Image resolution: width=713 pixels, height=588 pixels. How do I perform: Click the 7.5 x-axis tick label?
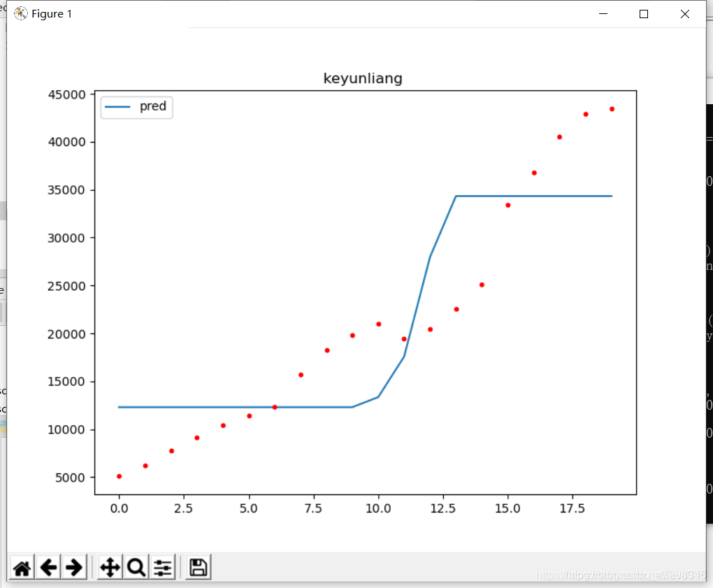(313, 508)
